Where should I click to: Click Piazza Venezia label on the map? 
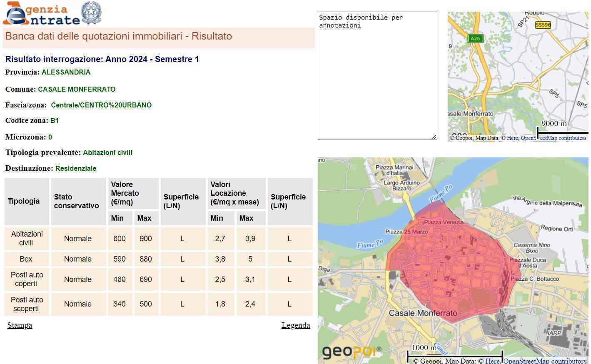(444, 222)
